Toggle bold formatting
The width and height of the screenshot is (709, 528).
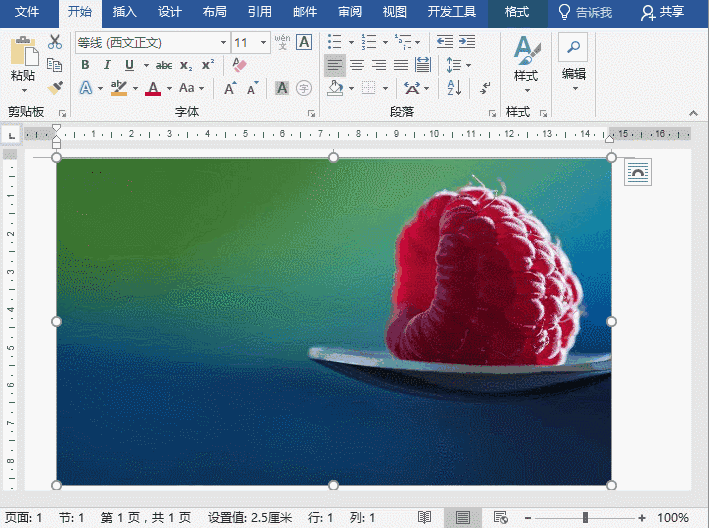85,65
